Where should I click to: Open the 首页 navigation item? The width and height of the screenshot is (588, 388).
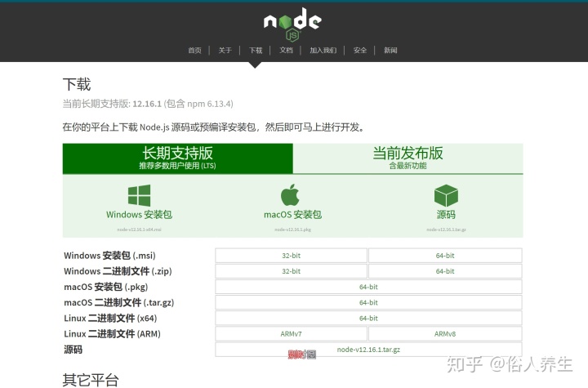tap(194, 51)
